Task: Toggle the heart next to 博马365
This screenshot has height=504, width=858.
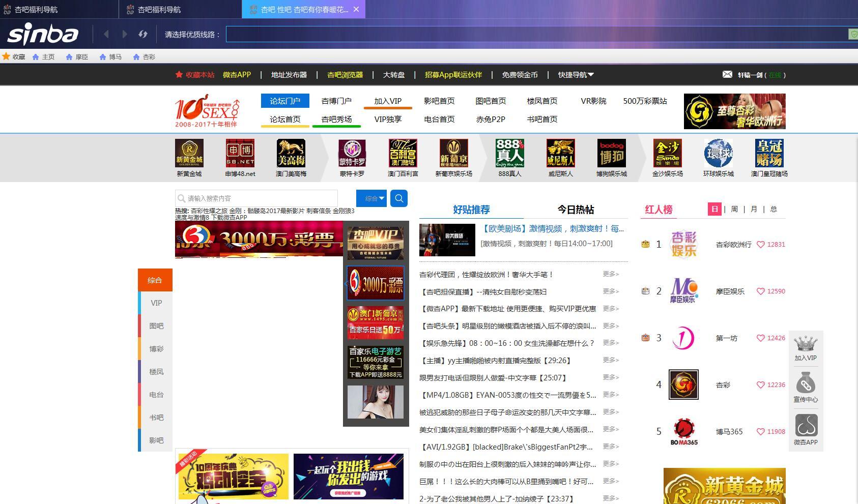Action: pyautogui.click(x=761, y=432)
